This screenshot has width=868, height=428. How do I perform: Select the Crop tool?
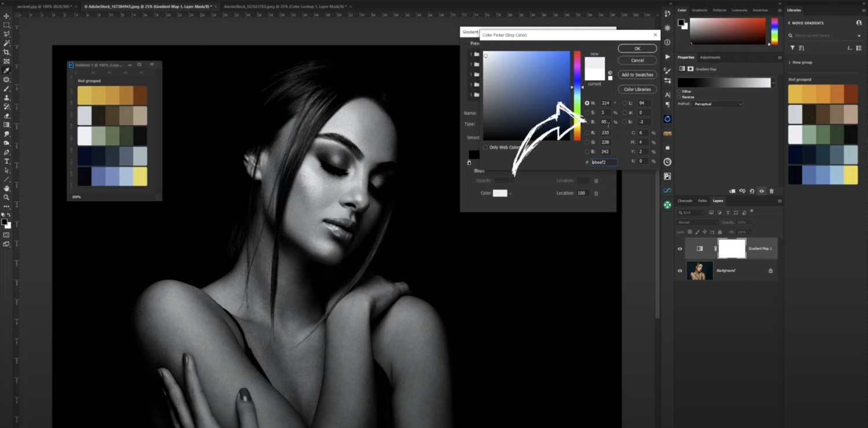[x=6, y=52]
